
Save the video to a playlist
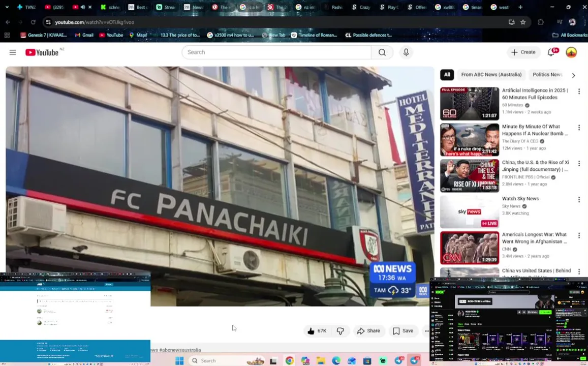[403, 331]
